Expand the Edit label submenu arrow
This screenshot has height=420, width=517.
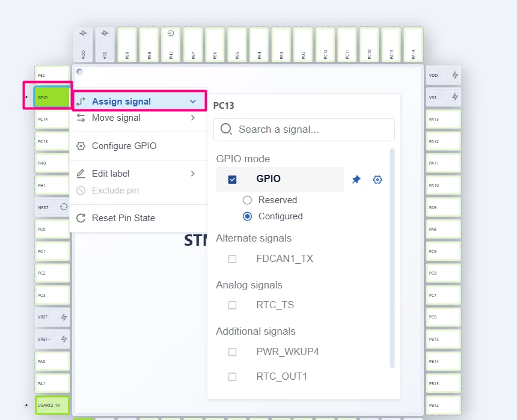[x=193, y=174]
